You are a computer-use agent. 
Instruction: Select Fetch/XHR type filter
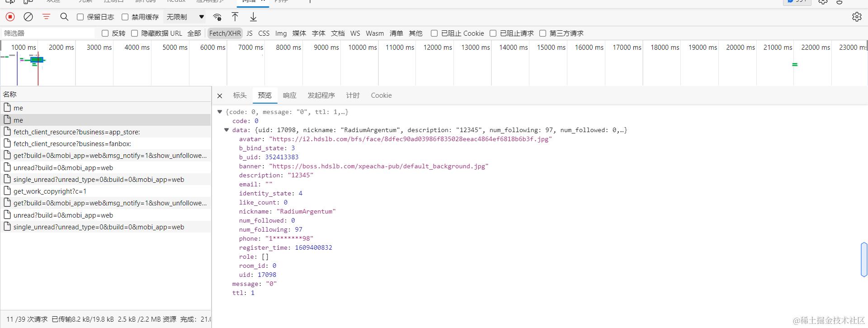click(225, 33)
